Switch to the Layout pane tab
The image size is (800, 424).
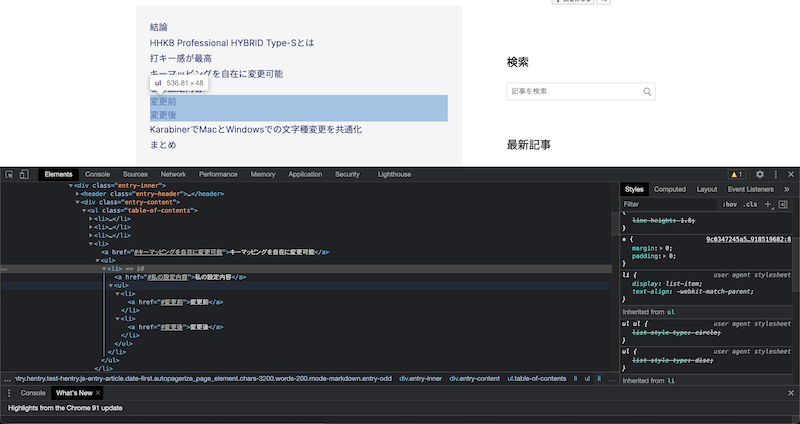[x=707, y=189]
